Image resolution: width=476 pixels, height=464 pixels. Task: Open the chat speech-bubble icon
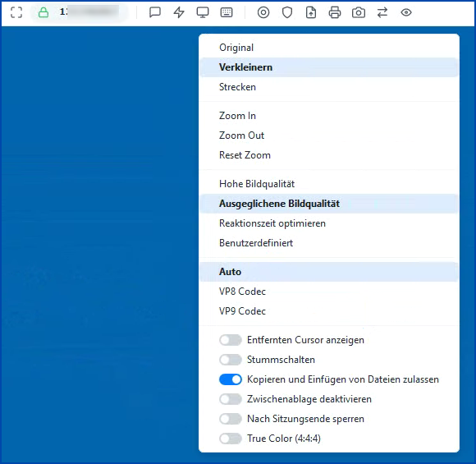pyautogui.click(x=155, y=12)
